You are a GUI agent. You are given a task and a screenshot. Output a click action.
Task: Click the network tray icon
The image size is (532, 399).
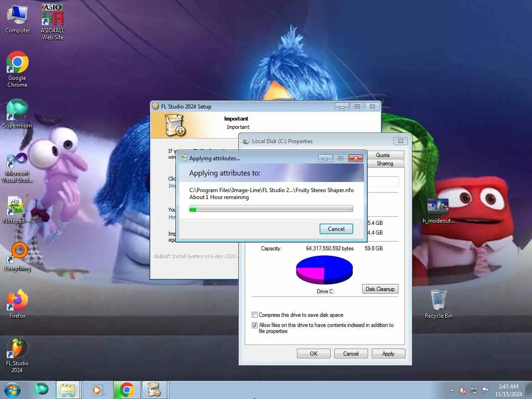474,391
